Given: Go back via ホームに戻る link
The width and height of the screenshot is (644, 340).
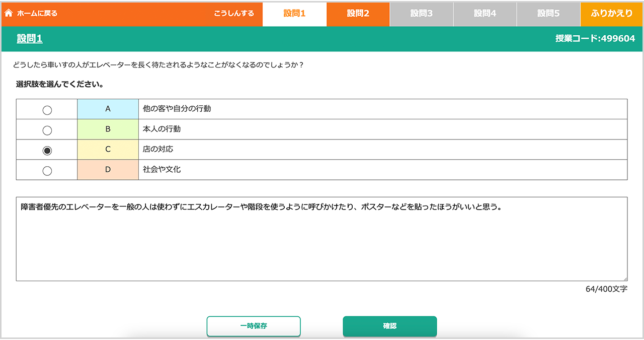Looking at the screenshot, I should pos(37,13).
